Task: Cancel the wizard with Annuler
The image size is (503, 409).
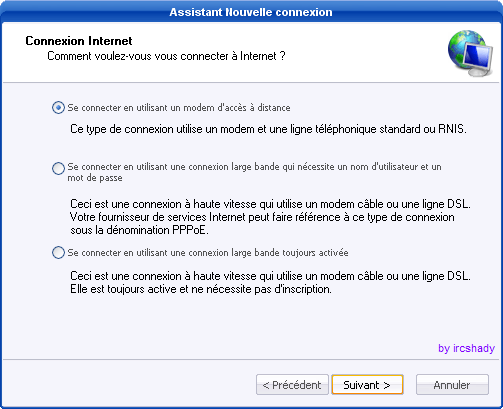Action: coord(452,385)
